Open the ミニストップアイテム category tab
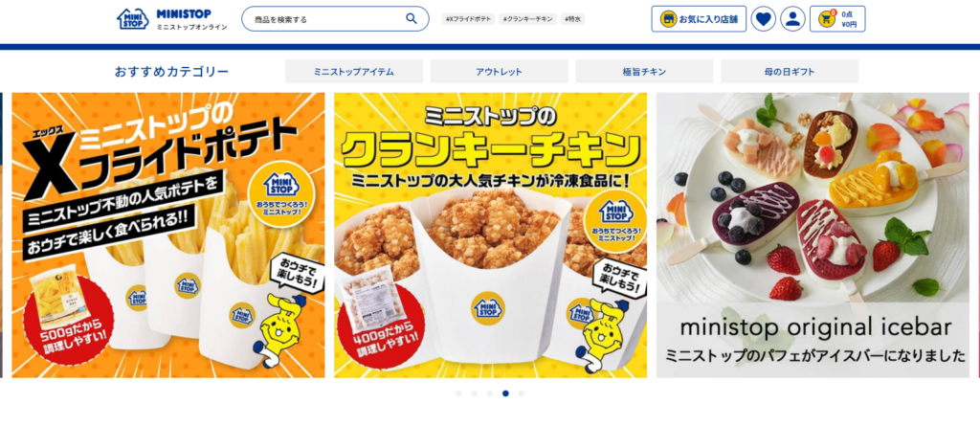980x426 pixels. tap(354, 71)
